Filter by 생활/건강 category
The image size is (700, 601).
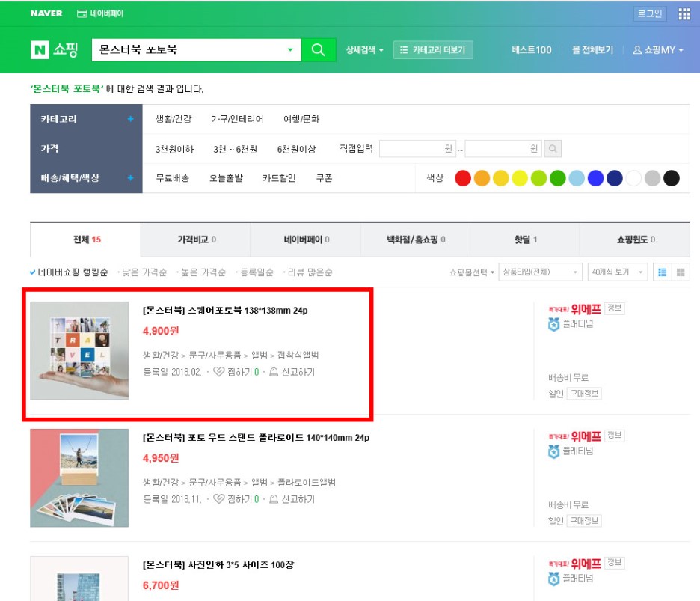click(x=174, y=119)
